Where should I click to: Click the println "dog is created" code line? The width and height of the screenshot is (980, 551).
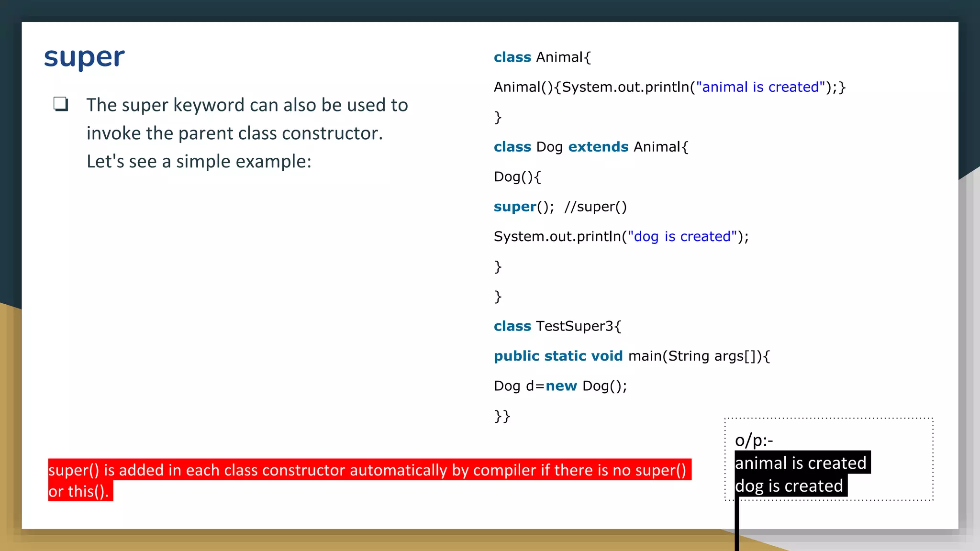click(x=621, y=236)
